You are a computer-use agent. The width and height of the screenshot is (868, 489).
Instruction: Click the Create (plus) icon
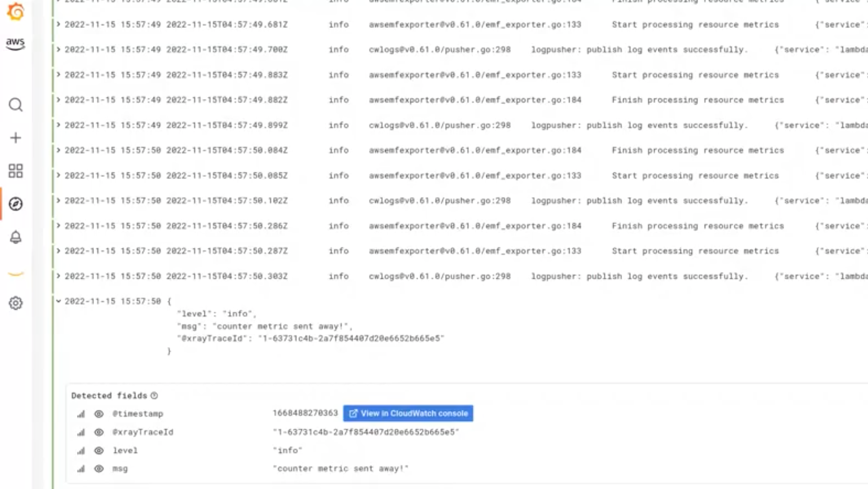pos(15,138)
